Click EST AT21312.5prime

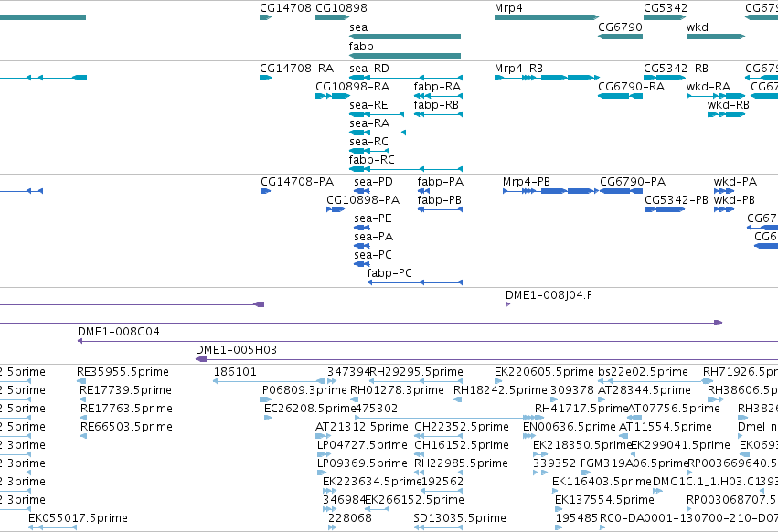tap(362, 427)
